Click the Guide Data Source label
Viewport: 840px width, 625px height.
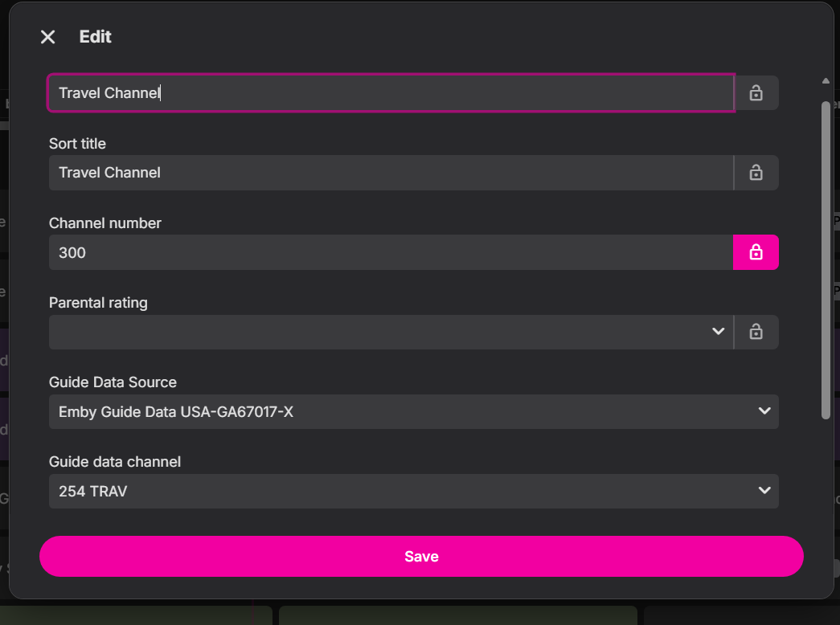click(x=113, y=382)
